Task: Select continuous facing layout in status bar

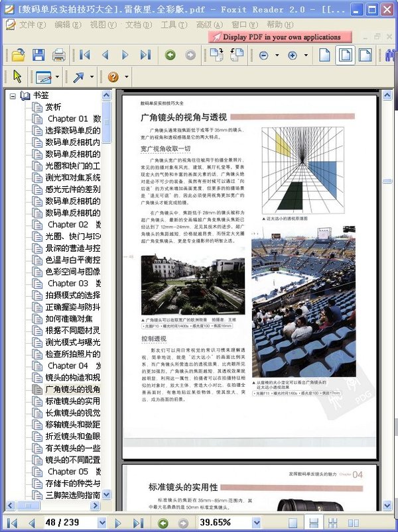Action: 333,523
